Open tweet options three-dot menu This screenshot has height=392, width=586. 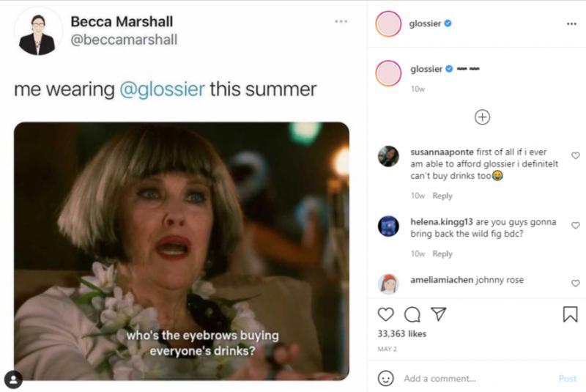341,21
